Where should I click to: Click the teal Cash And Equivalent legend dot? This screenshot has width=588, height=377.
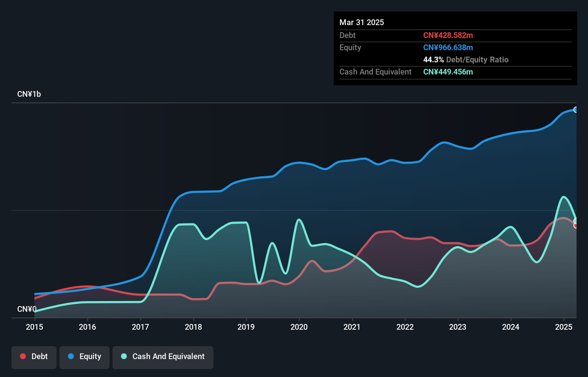click(124, 356)
